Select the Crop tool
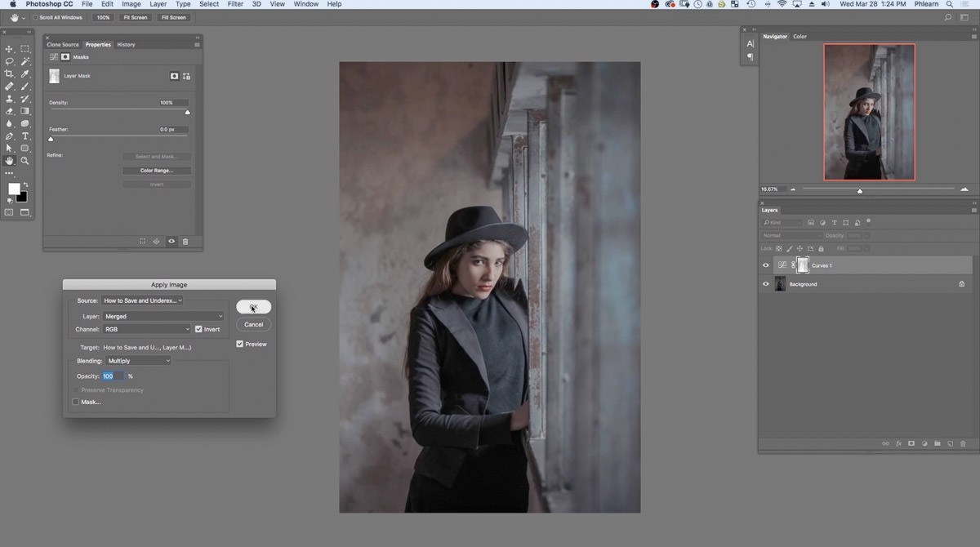Viewport: 980px width, 547px height. 10,73
